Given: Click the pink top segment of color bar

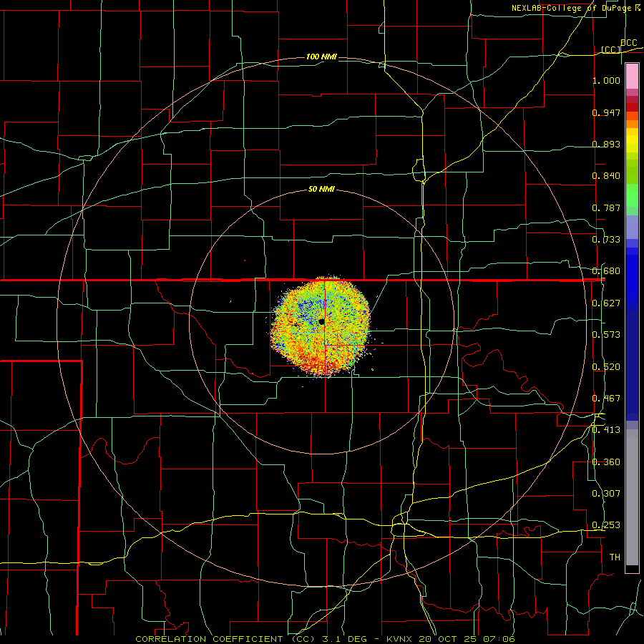Looking at the screenshot, I should (632, 77).
